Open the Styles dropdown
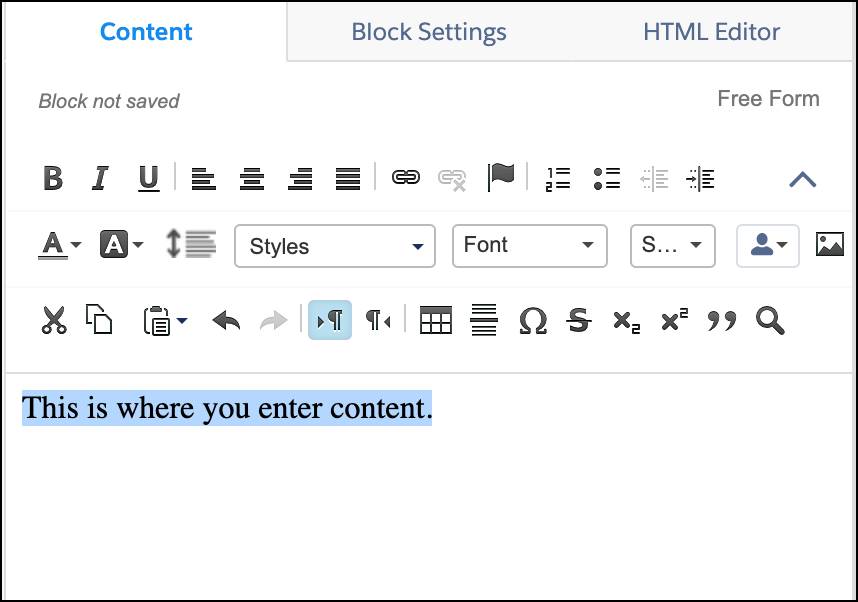Screen dimensions: 858x602 click(335, 246)
